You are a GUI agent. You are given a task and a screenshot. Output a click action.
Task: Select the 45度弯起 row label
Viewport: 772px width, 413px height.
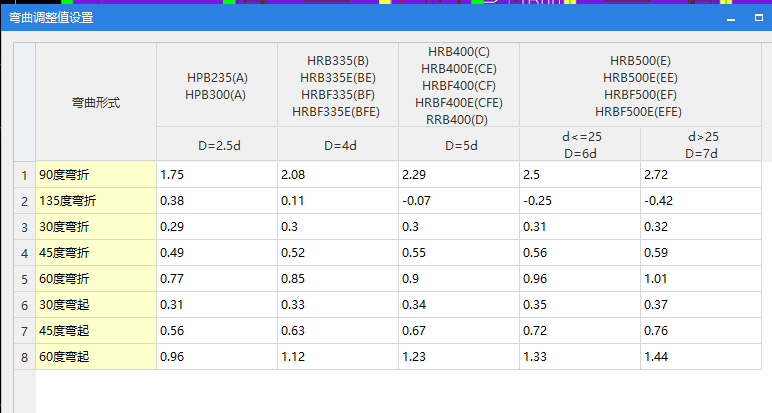coord(96,331)
